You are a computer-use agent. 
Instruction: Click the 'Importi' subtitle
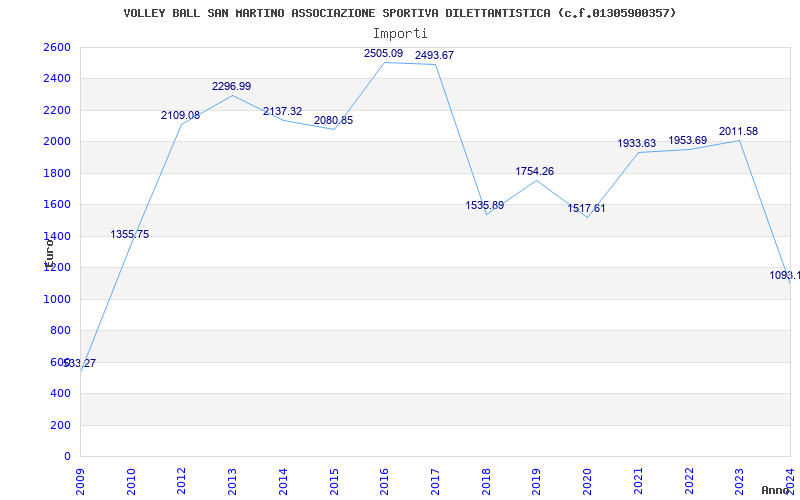point(400,34)
